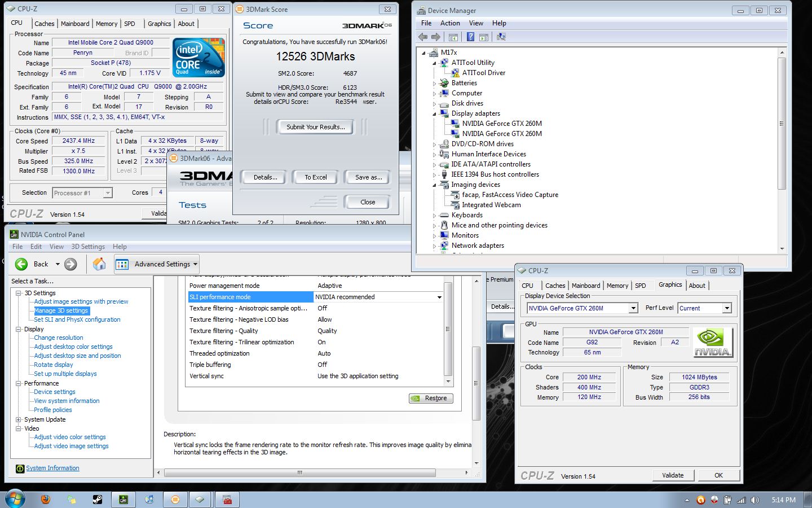Show hidden system tray icons
This screenshot has height=508, width=812.
[687, 500]
